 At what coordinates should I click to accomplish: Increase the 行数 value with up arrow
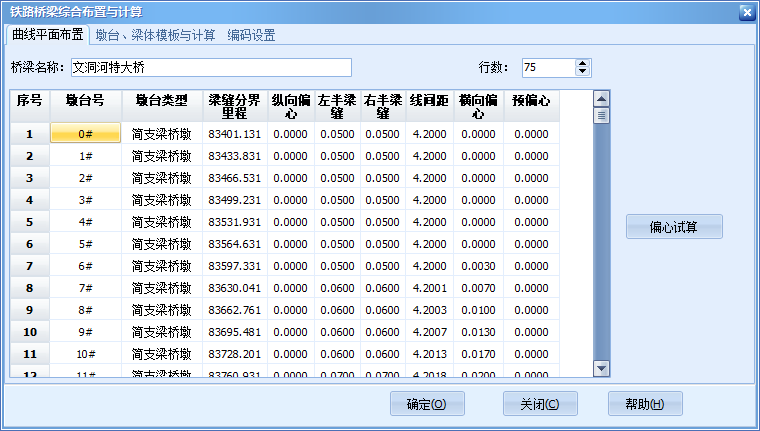coord(583,63)
